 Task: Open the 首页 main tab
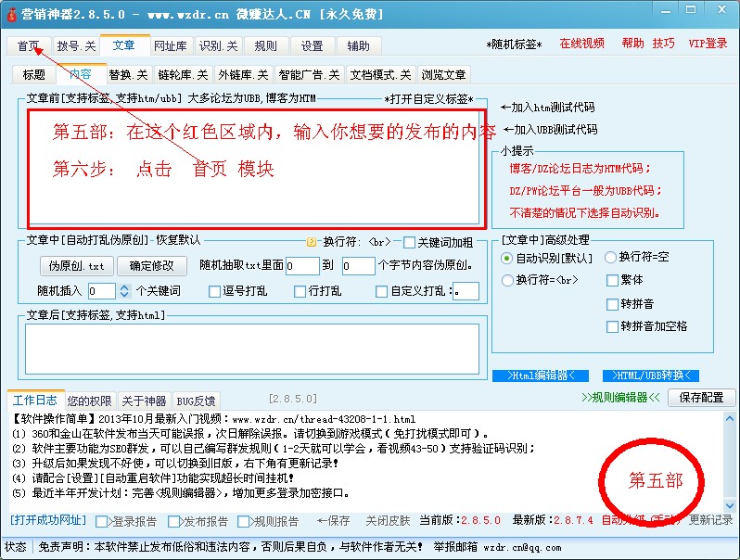[29, 45]
